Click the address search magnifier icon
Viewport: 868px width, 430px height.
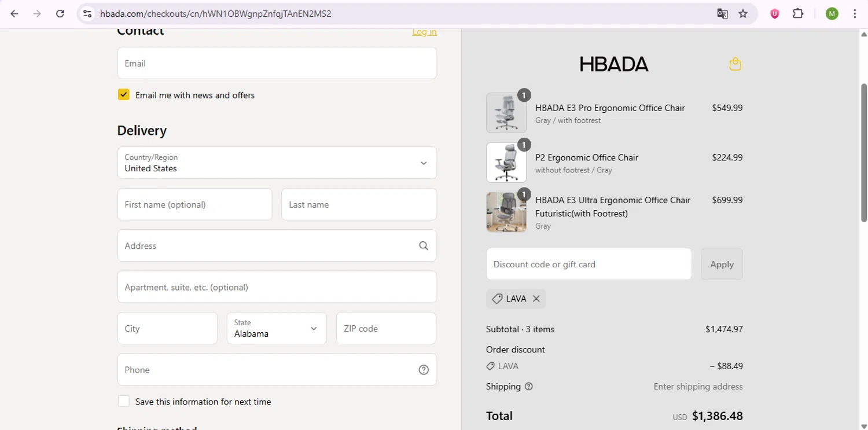click(424, 246)
